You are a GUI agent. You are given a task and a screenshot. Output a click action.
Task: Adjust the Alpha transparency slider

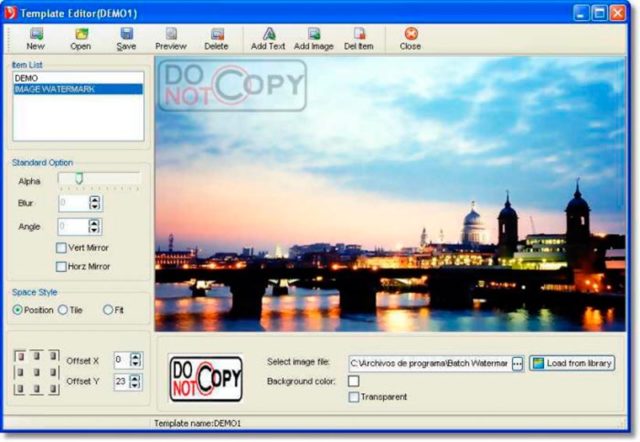point(79,178)
